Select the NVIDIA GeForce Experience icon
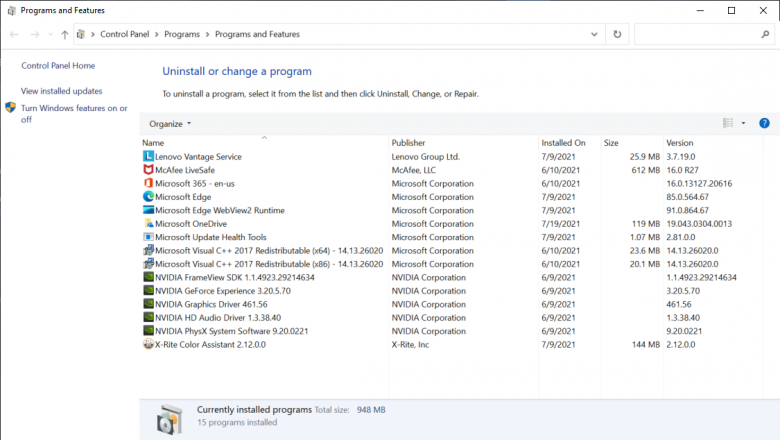The height and width of the screenshot is (440, 780). (x=148, y=291)
